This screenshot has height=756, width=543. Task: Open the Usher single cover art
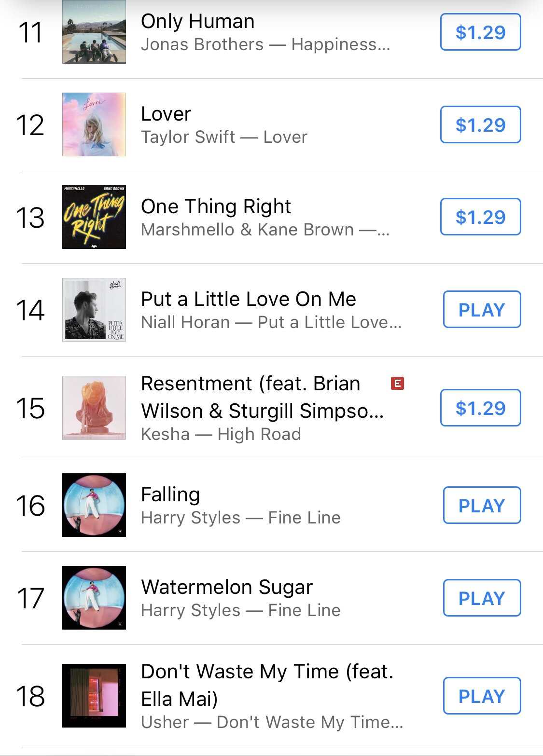94,696
